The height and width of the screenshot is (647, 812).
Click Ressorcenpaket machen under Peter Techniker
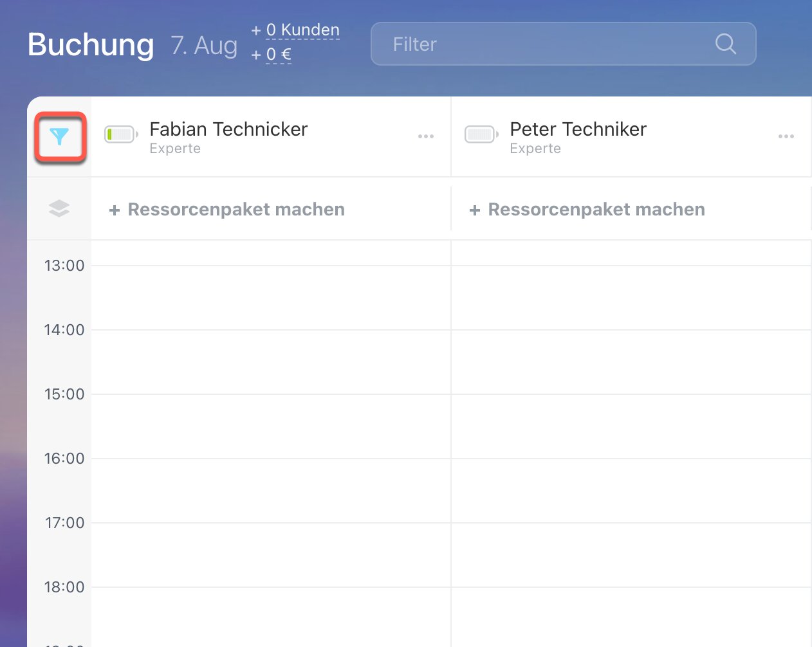[x=596, y=210]
